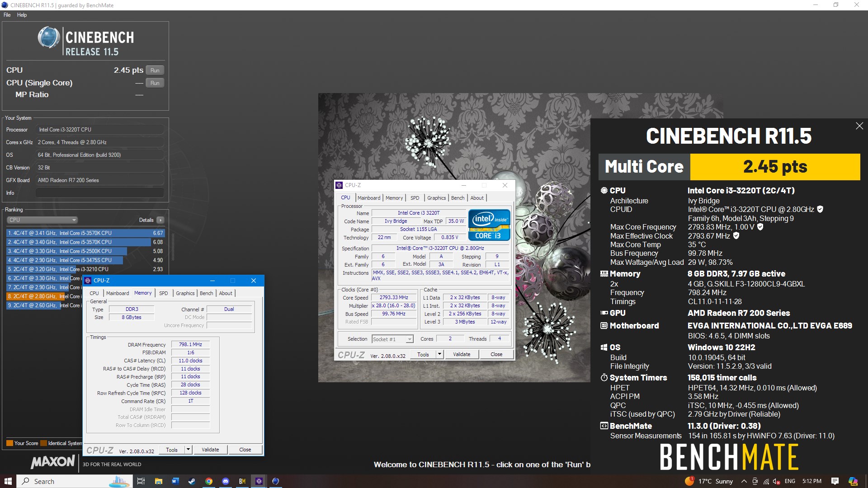Viewport: 868px width, 488px height.
Task: Open the Action Center notifications icon
Action: tap(835, 481)
